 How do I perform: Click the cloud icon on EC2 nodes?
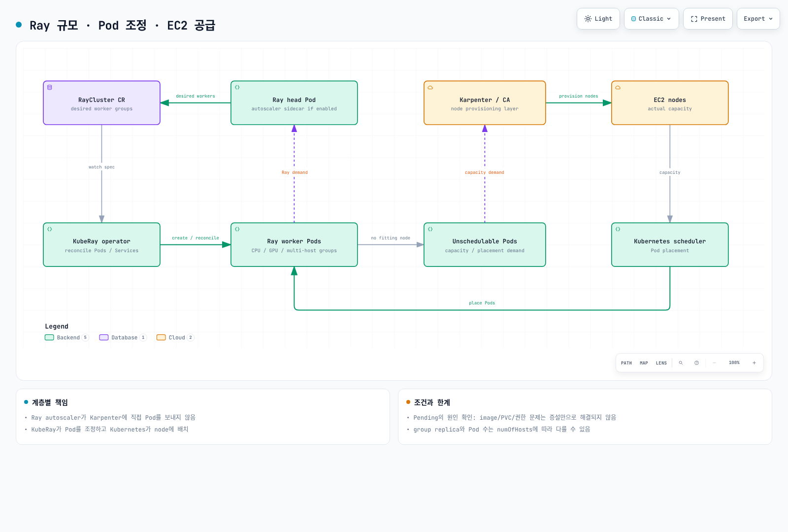pos(618,87)
